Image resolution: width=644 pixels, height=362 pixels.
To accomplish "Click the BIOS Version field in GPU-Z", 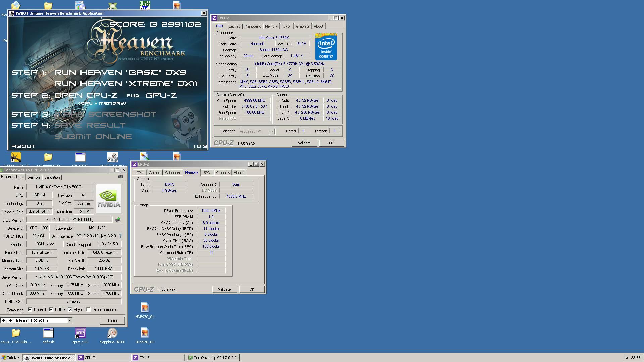I will (69, 220).
